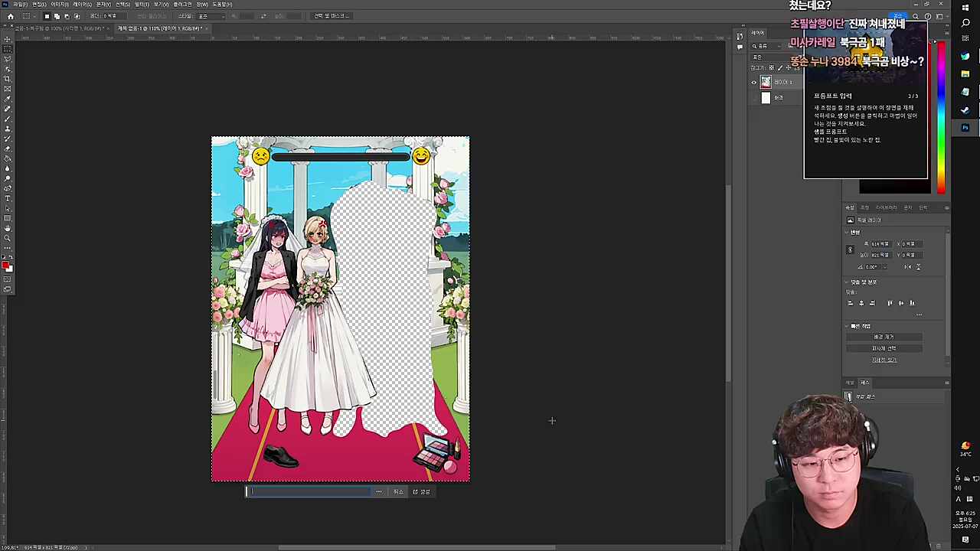980x551 pixels.
Task: Click the Home icon in options bar
Action: coord(11,16)
